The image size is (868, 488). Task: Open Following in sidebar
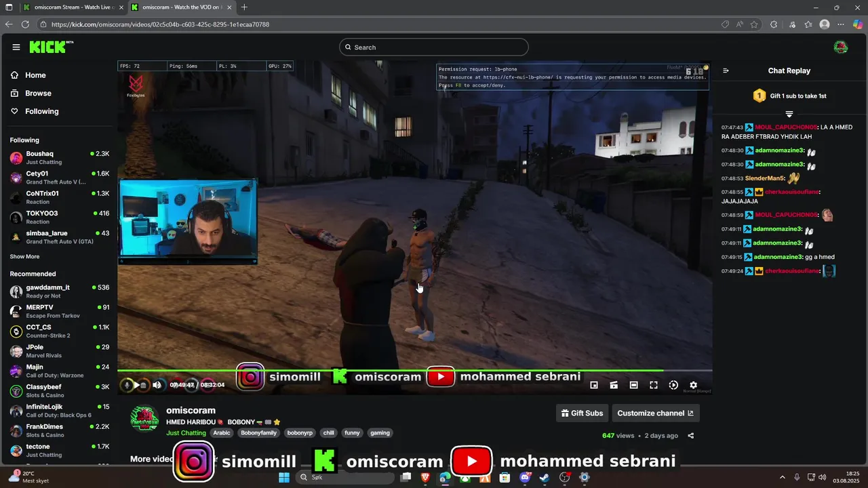(42, 111)
